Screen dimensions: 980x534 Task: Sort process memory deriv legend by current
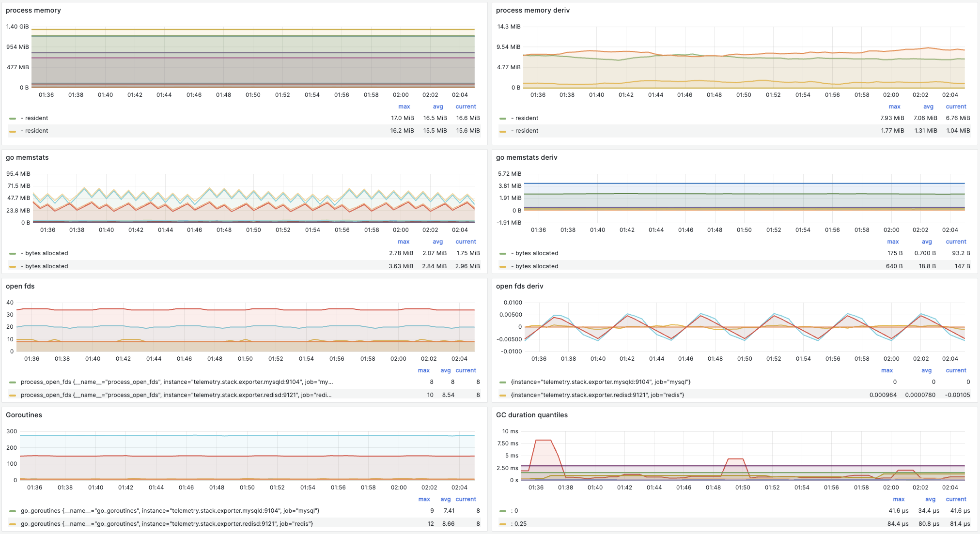[956, 107]
